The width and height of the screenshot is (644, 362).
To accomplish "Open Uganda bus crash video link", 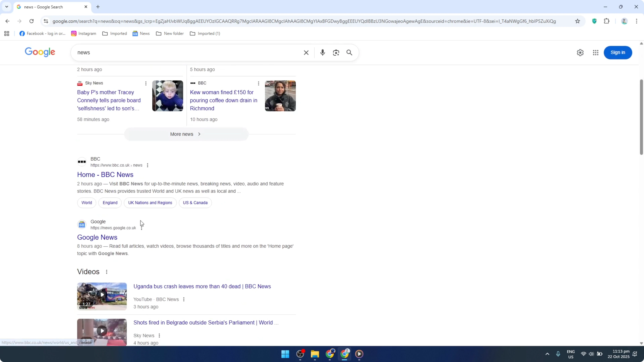I will (x=202, y=286).
